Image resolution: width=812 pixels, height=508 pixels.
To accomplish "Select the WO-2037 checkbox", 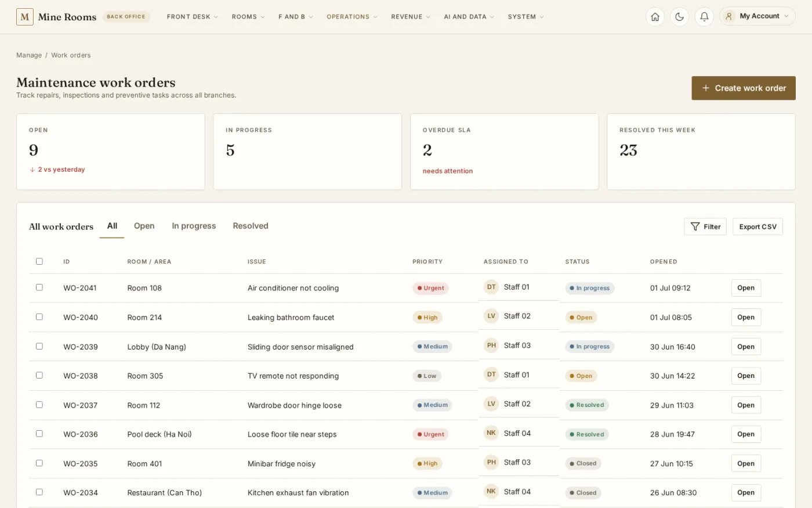I will coord(39,404).
